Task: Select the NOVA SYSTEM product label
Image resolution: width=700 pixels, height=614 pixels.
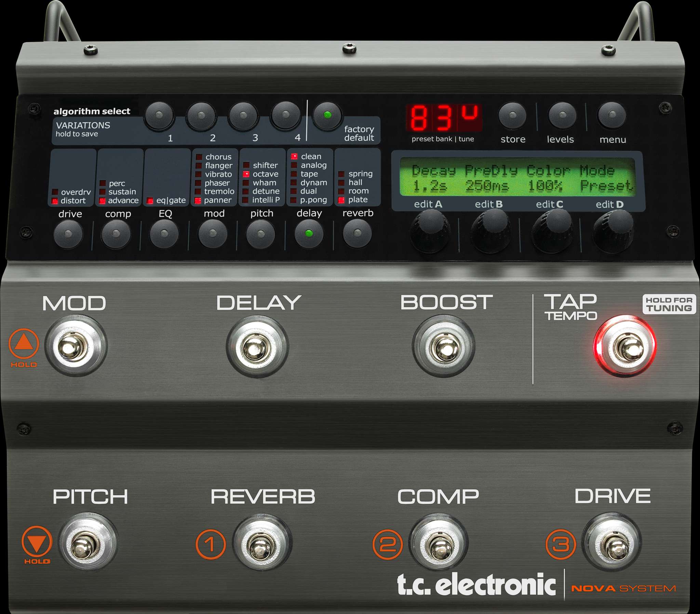Action: click(623, 589)
